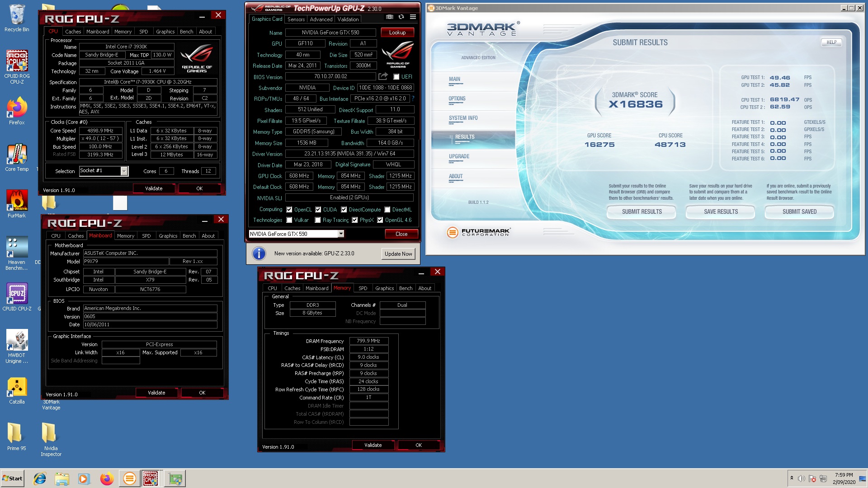Toggle the CUDA checkbox
Viewport: 868px width, 488px height.
pos(318,210)
